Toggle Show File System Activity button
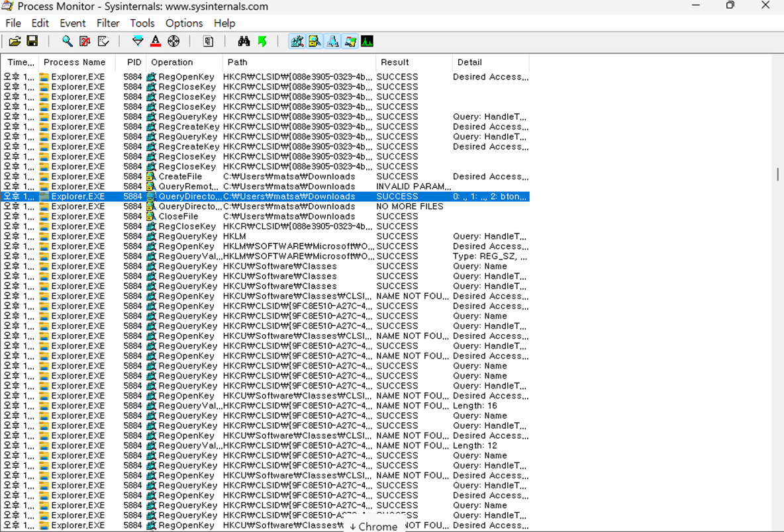The width and height of the screenshot is (784, 532). click(315, 42)
